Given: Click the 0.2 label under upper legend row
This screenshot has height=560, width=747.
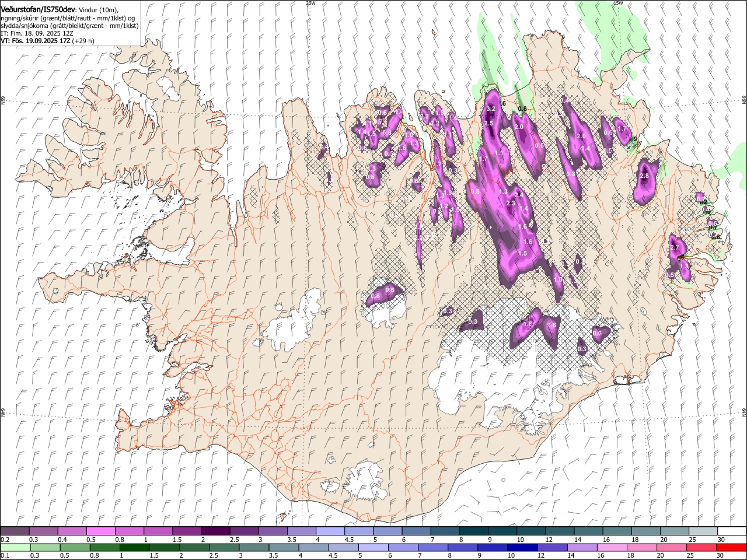Looking at the screenshot, I should (4, 540).
